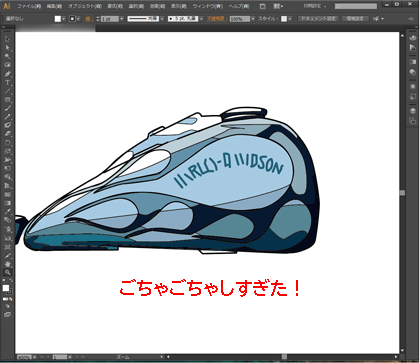The height and width of the screenshot is (363, 420).
Task: Select the Line Segment tool
Action: pyautogui.click(x=7, y=91)
